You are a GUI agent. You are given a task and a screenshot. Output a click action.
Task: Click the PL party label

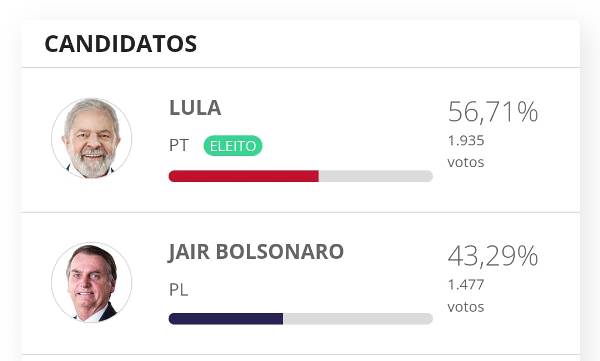[178, 290]
